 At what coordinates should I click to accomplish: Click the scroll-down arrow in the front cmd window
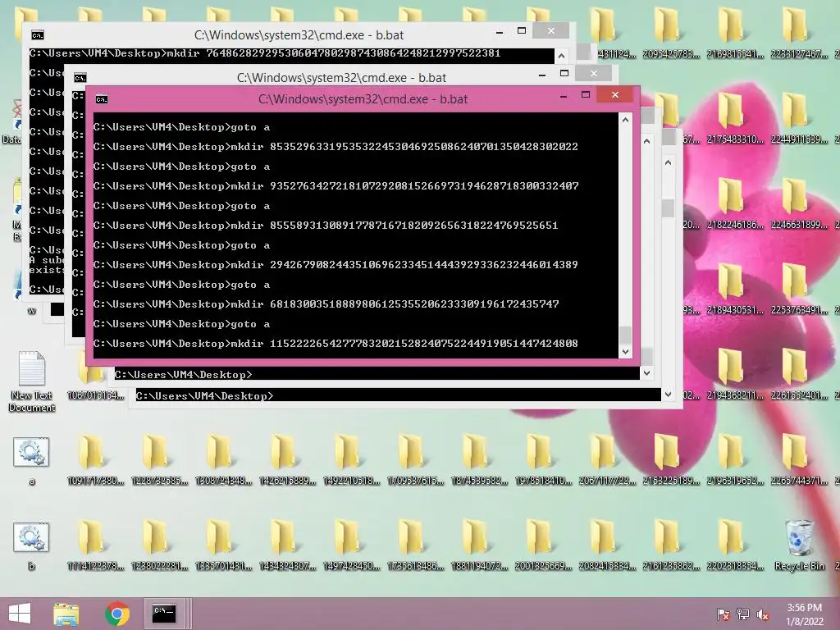(625, 351)
